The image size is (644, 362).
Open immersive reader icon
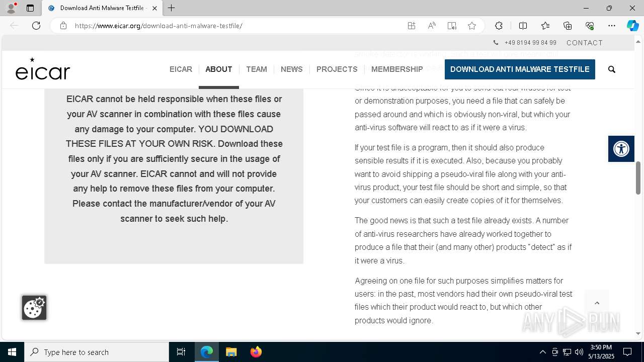click(452, 26)
